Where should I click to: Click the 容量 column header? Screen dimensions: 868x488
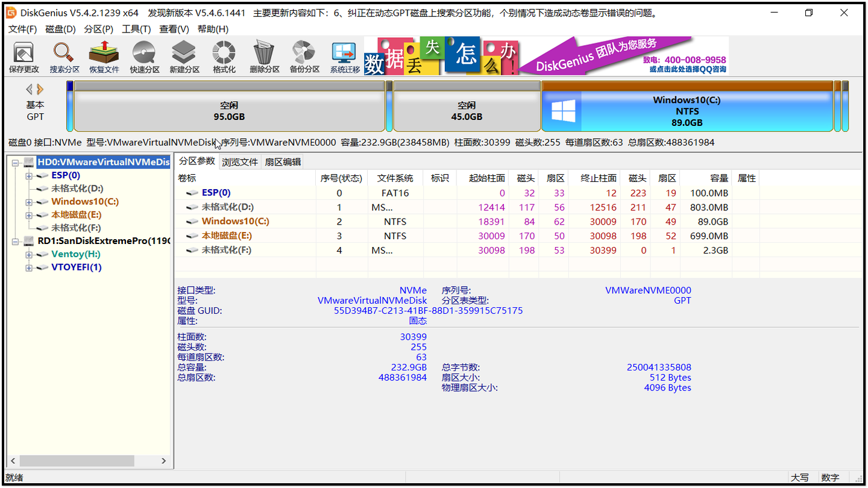point(706,178)
